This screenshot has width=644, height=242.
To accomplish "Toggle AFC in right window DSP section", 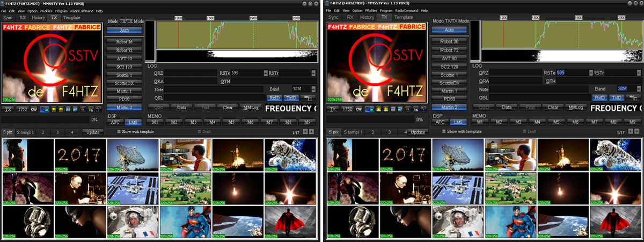I will click(x=440, y=122).
